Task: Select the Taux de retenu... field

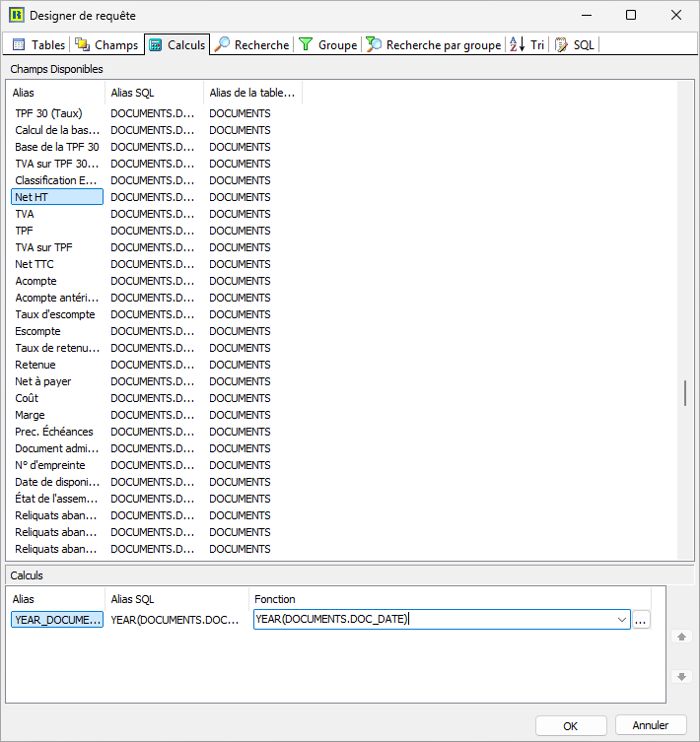Action: click(57, 348)
